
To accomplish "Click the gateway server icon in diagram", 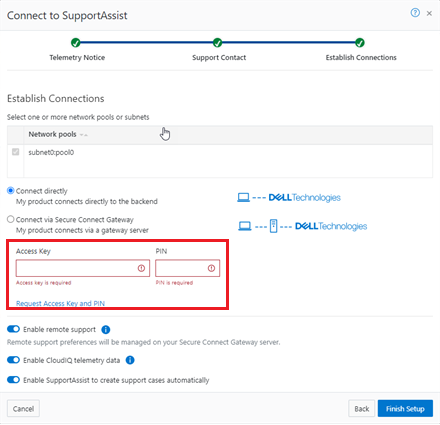I will 273,226.
